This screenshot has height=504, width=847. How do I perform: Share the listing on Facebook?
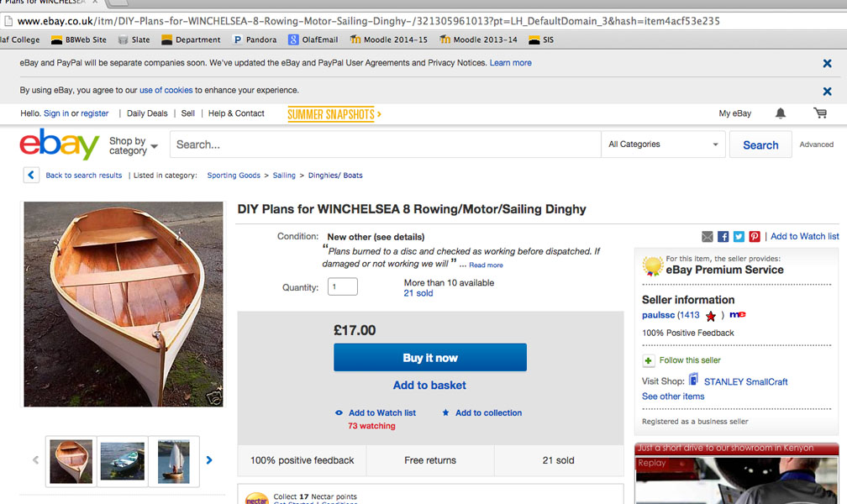click(x=723, y=236)
